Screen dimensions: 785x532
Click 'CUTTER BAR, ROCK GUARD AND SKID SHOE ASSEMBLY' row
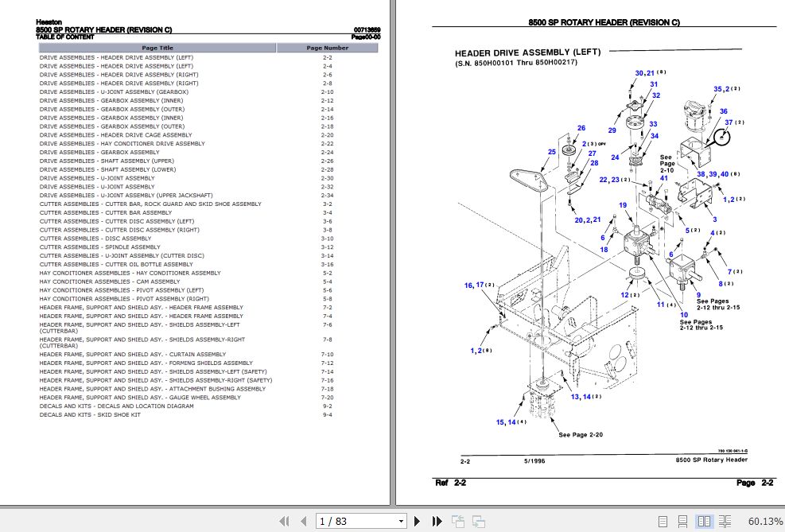click(208, 204)
